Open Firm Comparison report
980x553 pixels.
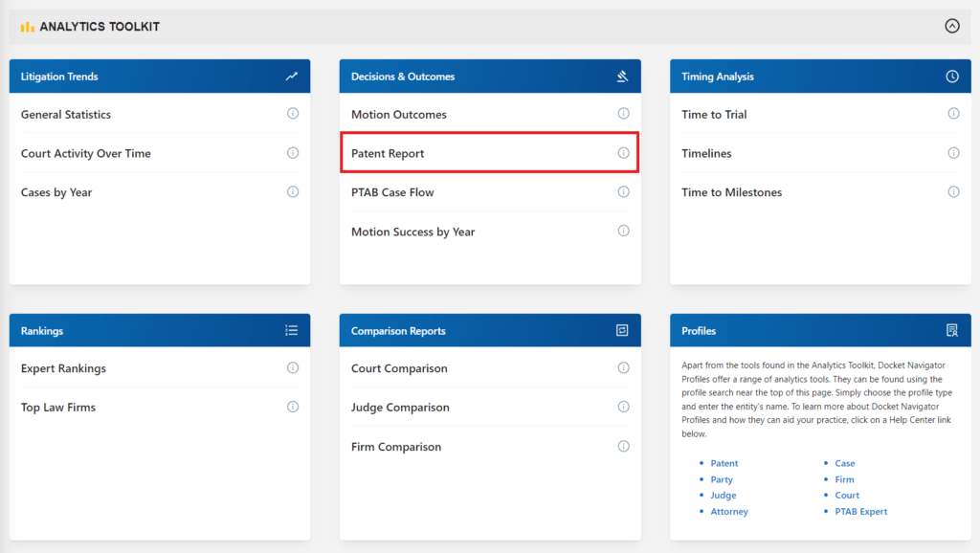[396, 447]
